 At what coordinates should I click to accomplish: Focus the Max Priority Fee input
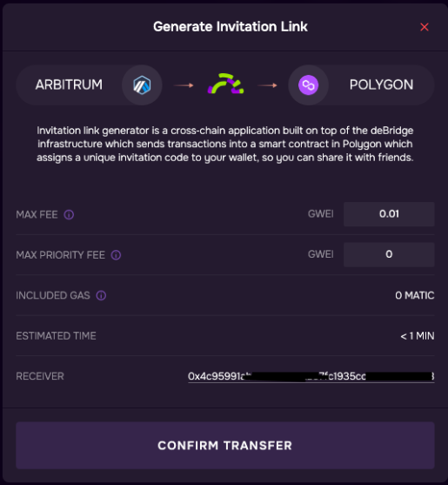pyautogui.click(x=389, y=254)
